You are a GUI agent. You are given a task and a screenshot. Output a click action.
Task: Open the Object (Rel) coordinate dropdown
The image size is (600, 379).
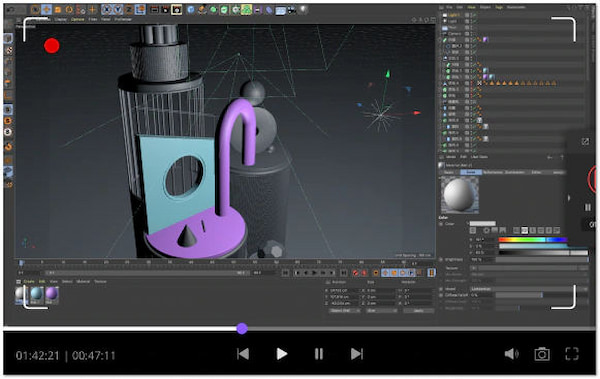(344, 311)
